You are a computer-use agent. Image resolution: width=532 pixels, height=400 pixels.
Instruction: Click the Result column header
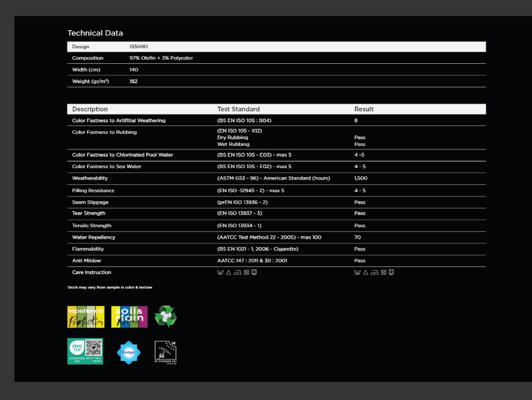363,109
